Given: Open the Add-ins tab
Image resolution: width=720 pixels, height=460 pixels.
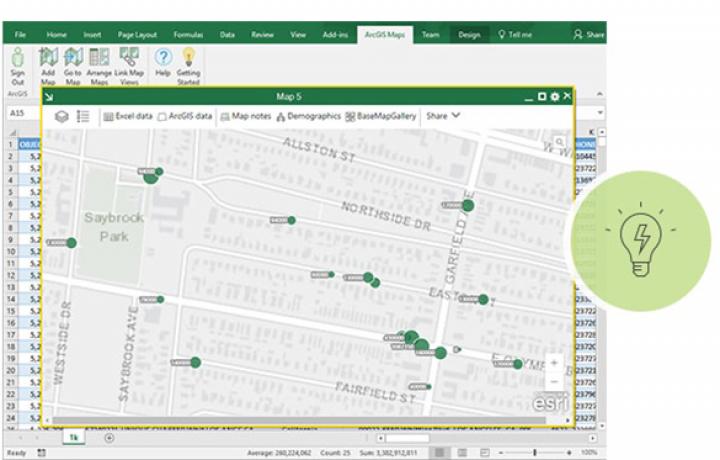Looking at the screenshot, I should tap(335, 35).
